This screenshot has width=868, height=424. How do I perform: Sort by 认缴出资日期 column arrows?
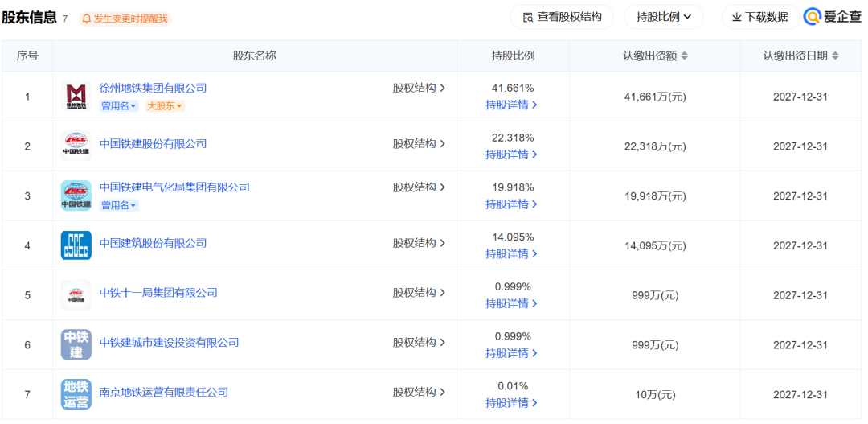835,56
